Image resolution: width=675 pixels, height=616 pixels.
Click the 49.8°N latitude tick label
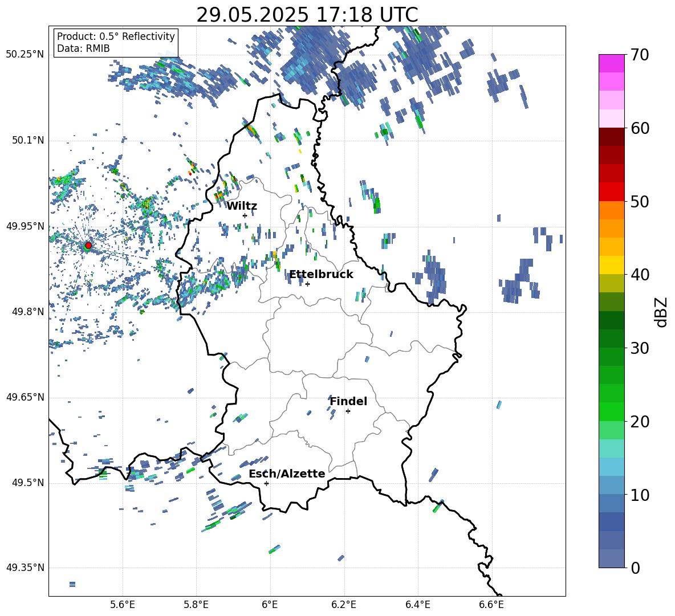[x=27, y=312]
